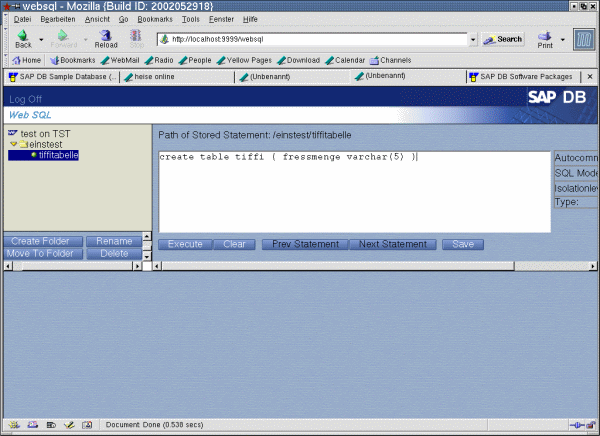Click inside the SQL statement text area

tap(350, 195)
